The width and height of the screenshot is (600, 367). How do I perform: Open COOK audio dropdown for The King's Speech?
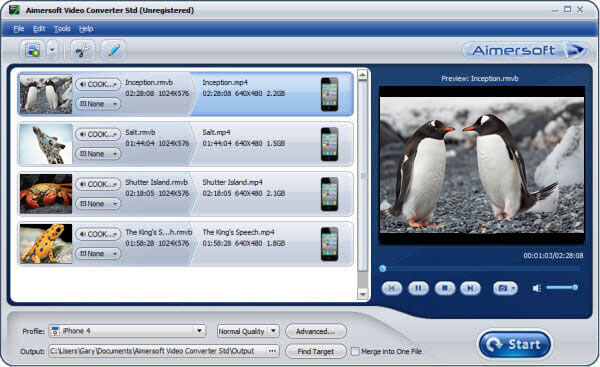[x=98, y=234]
